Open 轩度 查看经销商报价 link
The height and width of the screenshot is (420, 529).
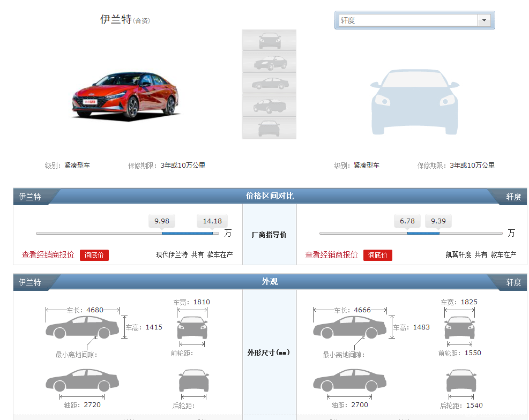331,254
